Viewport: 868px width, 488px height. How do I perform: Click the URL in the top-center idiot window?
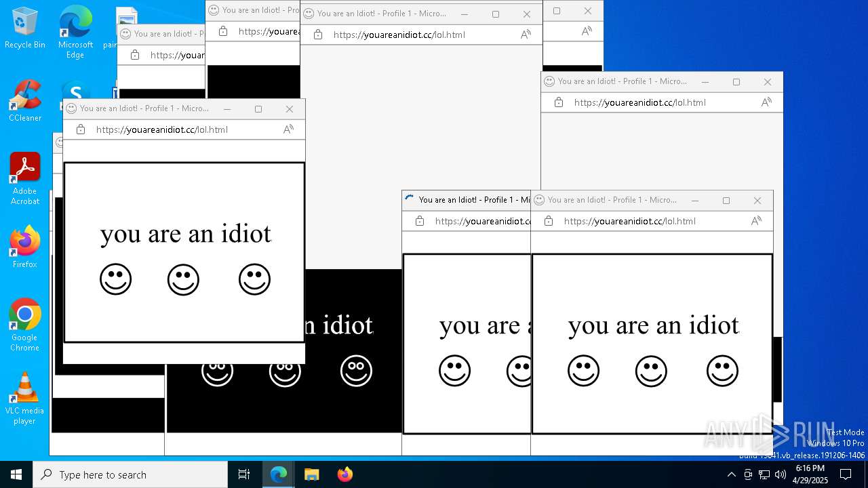[399, 35]
